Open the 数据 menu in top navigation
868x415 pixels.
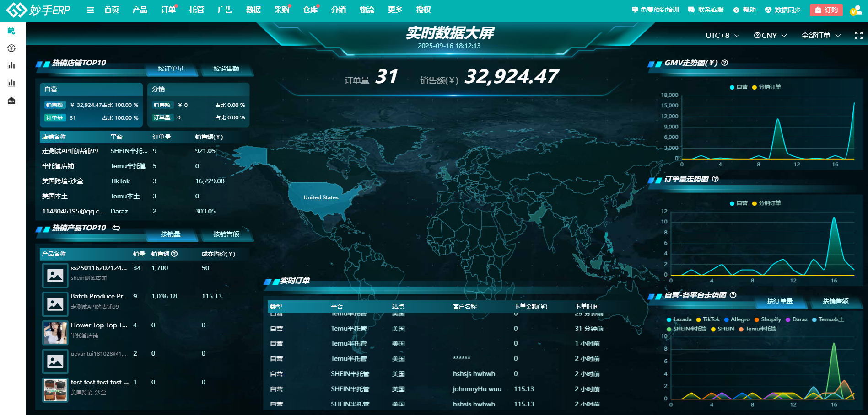tap(253, 10)
